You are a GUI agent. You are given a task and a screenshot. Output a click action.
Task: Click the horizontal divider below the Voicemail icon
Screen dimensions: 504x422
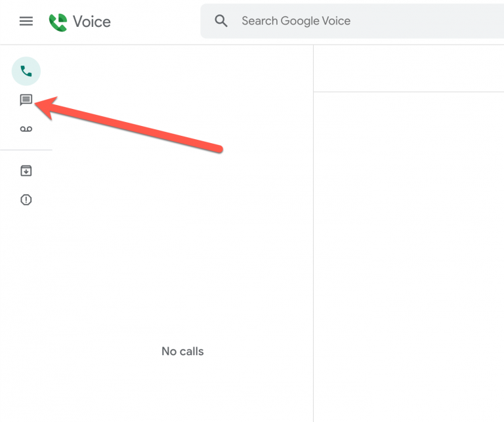[x=26, y=150]
